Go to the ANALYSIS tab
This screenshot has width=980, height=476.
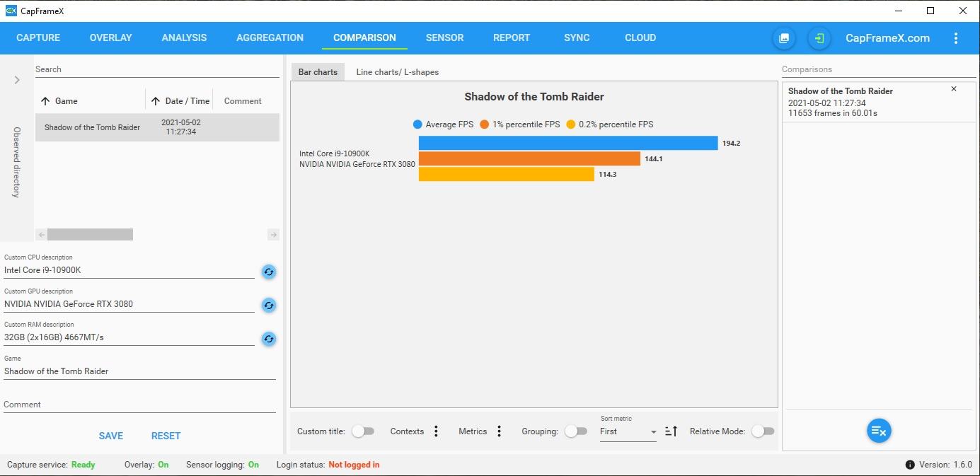click(184, 38)
